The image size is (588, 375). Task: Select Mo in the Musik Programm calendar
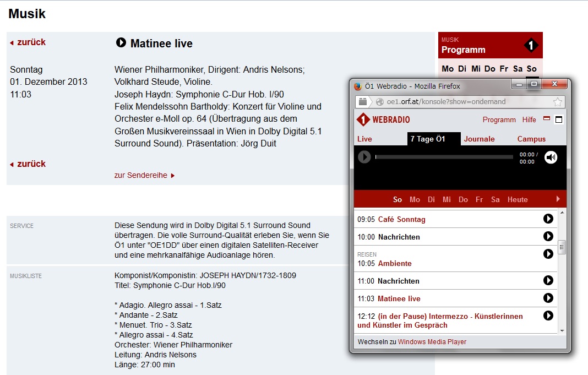(448, 69)
